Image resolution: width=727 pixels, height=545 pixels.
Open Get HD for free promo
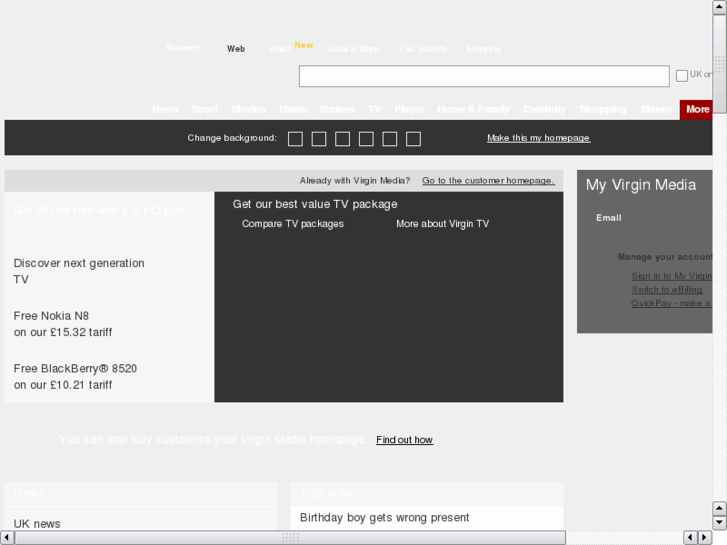(x=99, y=211)
